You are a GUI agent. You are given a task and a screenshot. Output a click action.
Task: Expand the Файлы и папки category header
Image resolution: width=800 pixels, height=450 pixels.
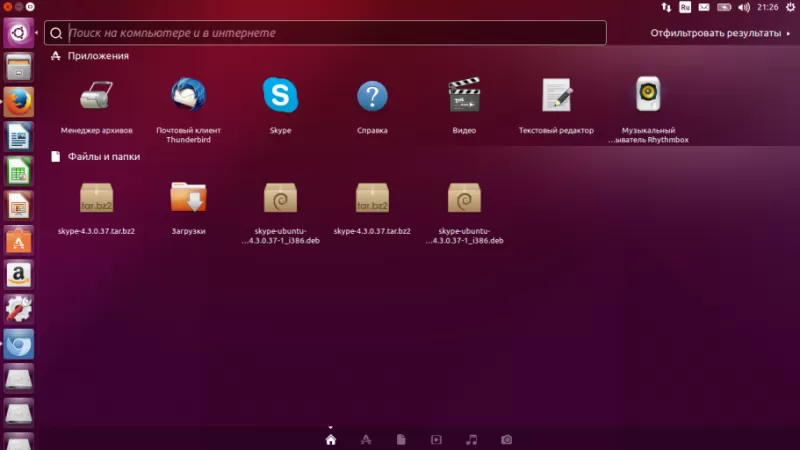(x=95, y=157)
